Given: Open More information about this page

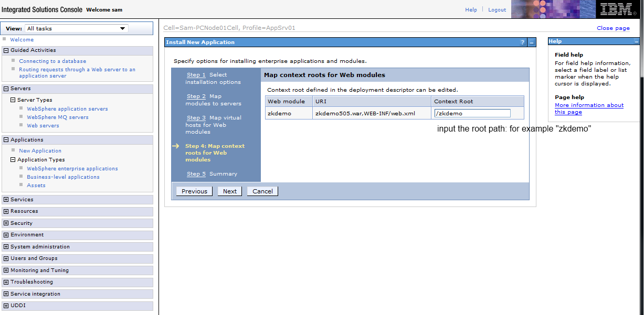Looking at the screenshot, I should tap(589, 108).
